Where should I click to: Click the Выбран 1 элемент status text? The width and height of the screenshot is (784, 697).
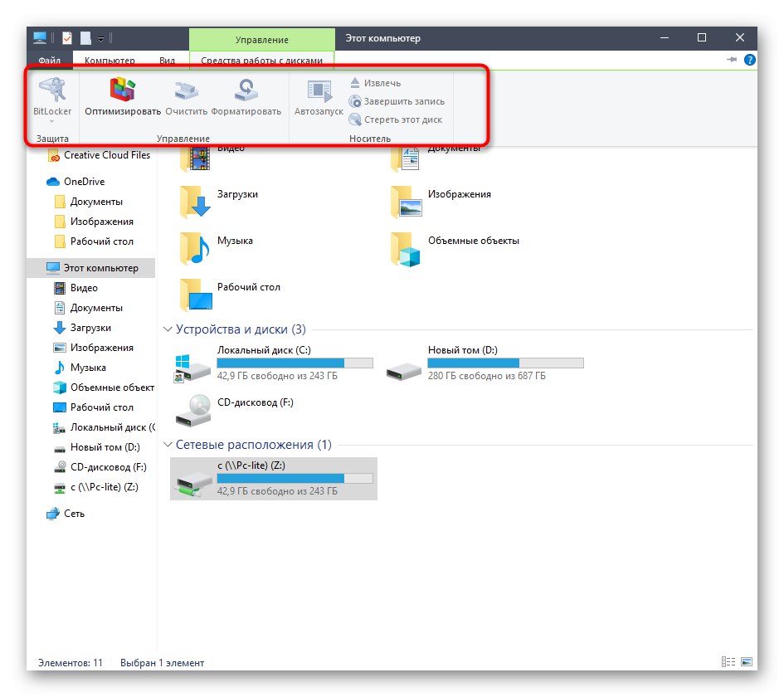coord(162,663)
